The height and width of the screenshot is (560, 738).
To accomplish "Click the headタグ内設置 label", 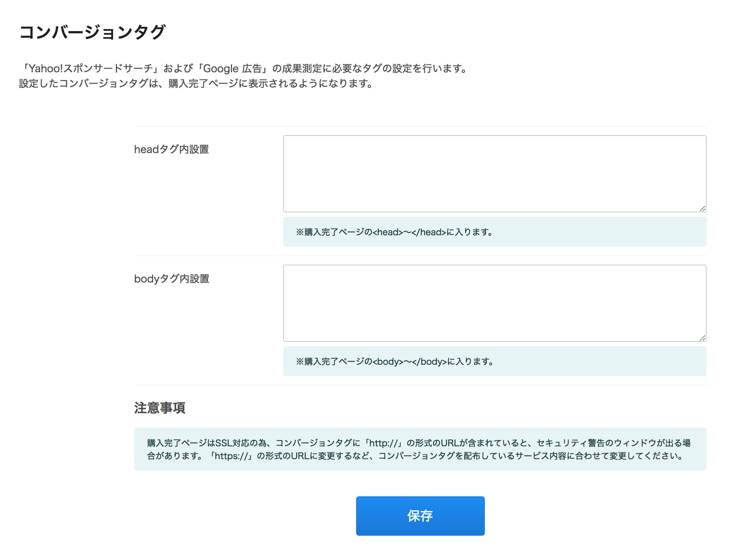I will (171, 149).
